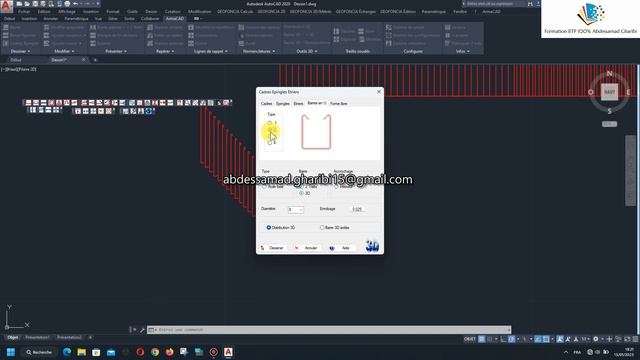Select the Distribution 3D radio button
Screen dimensions: 640x360
[x=269, y=227]
